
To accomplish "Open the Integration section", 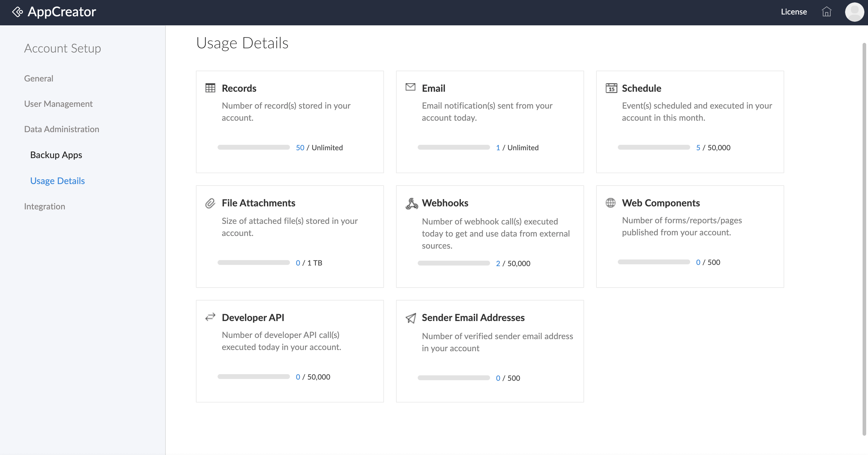I will click(x=45, y=206).
